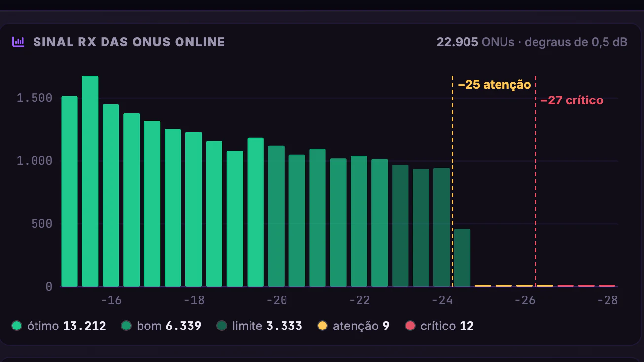
Task: Click the purple bar chart icon beside the title
Action: (x=18, y=42)
